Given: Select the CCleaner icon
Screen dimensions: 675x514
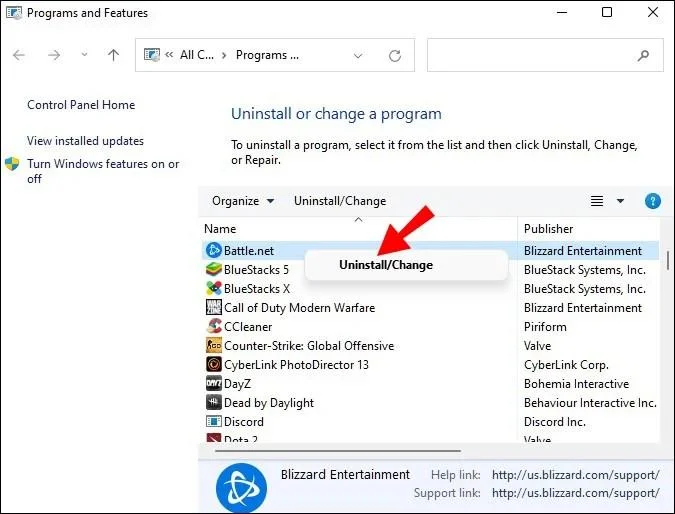Looking at the screenshot, I should (214, 326).
